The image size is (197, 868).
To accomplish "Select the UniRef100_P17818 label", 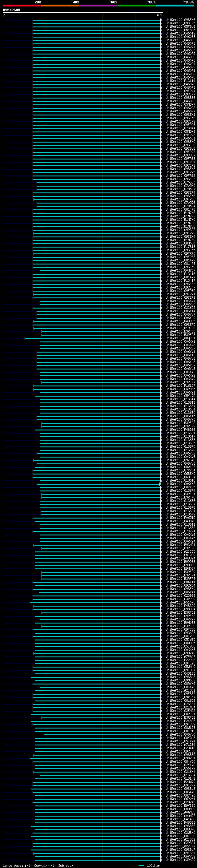I will pyautogui.click(x=180, y=247).
